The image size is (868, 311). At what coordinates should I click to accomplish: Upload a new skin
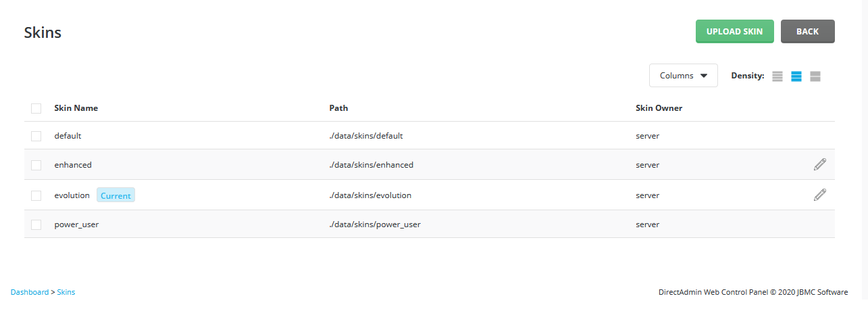(x=735, y=31)
